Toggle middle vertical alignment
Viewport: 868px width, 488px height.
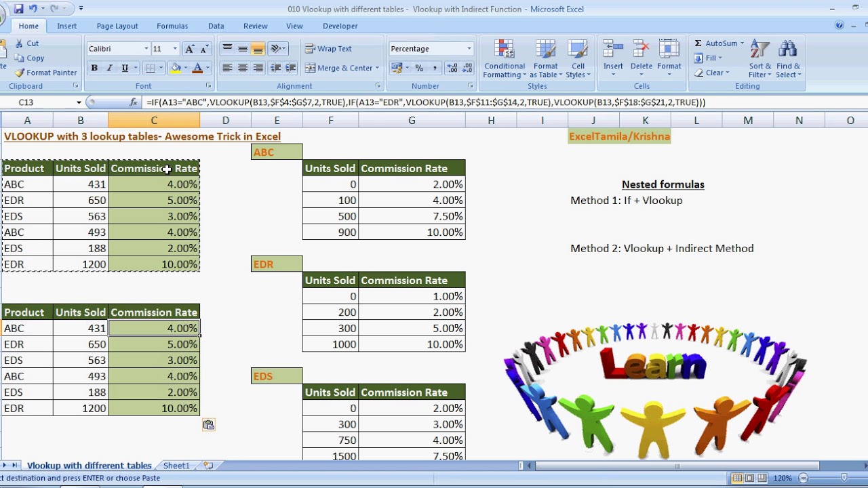click(x=242, y=49)
